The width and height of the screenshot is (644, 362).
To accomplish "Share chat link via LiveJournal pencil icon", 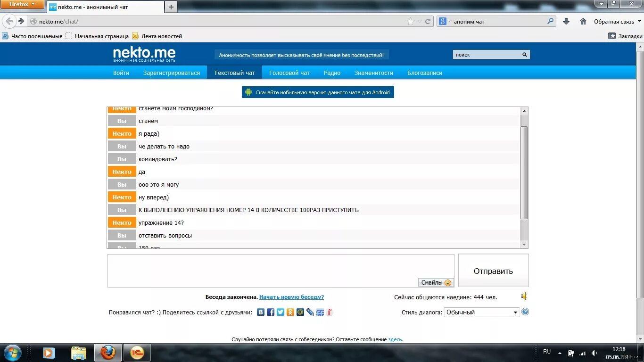I will pyautogui.click(x=310, y=312).
